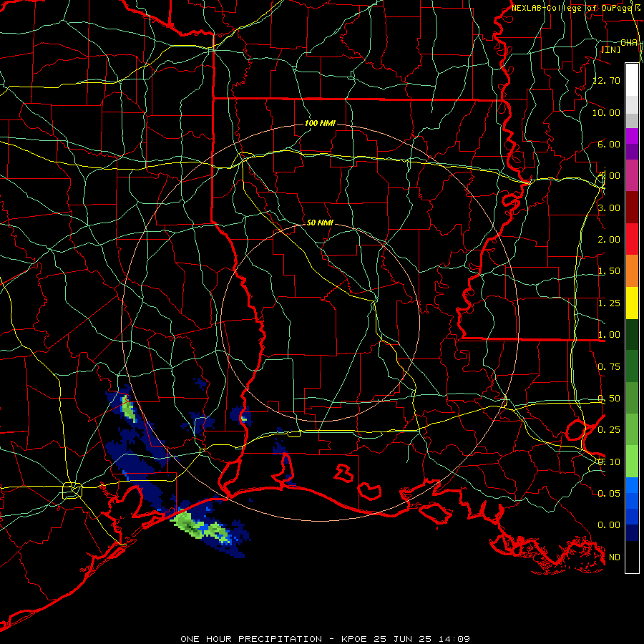Viewport: 644px width, 644px height.
Task: Click the 0.05 legend value
Action: coord(609,493)
